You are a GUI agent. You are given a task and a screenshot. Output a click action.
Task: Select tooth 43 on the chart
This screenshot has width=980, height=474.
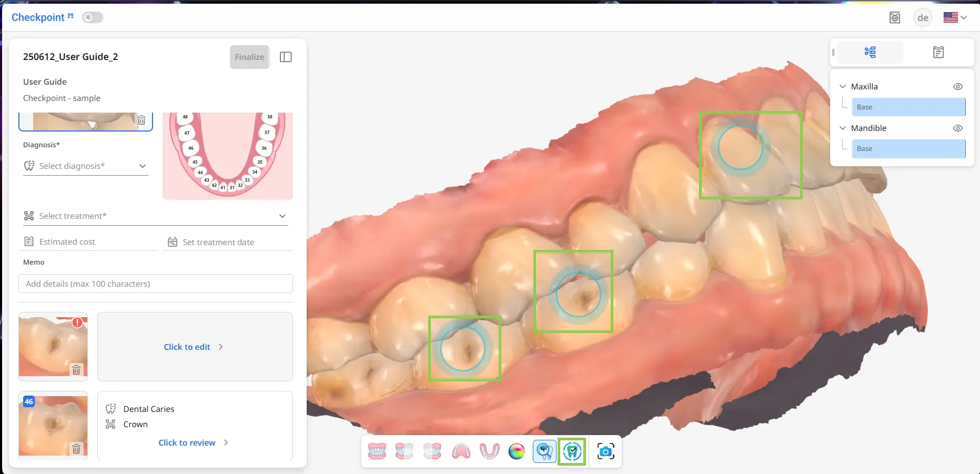click(207, 180)
